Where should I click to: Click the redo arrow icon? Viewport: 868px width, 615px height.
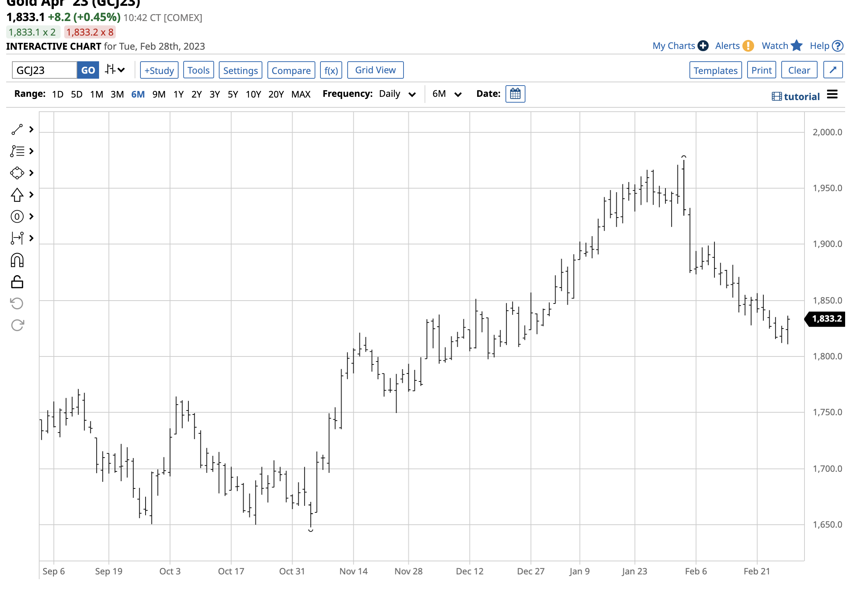tap(17, 325)
